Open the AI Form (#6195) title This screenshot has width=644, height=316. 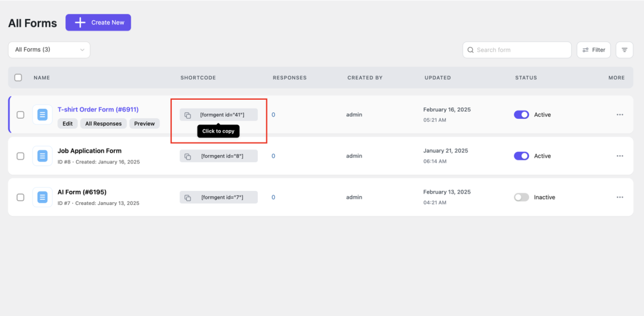(82, 192)
